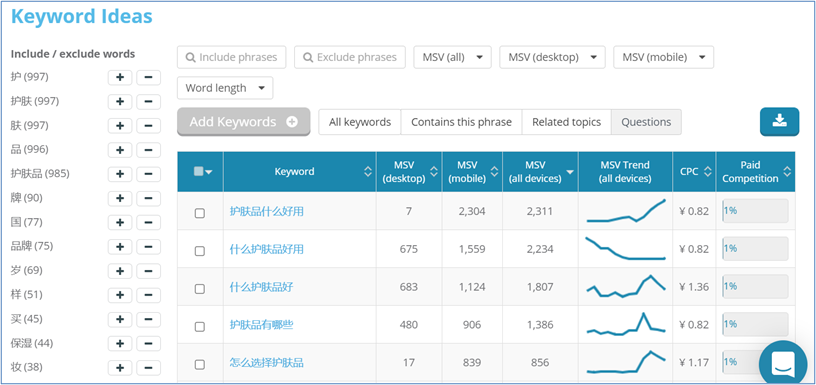The image size is (816, 385).
Task: Open keyword link 什么护肤品好
Action: click(261, 287)
